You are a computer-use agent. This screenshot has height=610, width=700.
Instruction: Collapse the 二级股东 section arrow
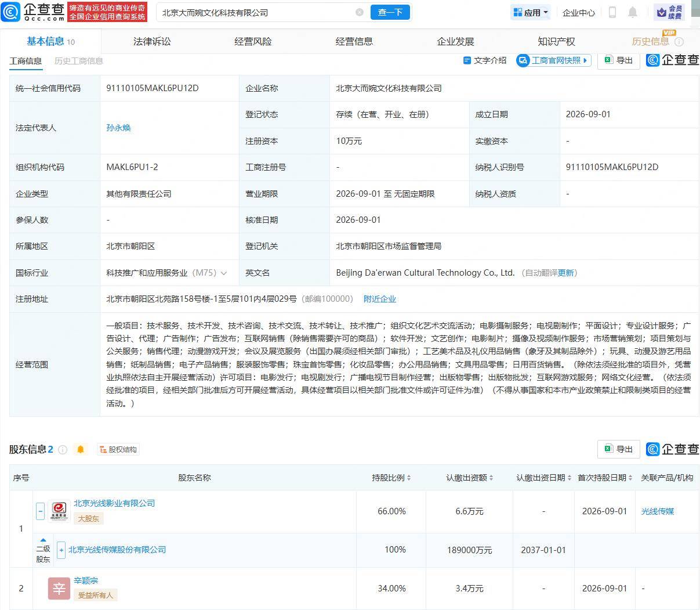click(43, 540)
